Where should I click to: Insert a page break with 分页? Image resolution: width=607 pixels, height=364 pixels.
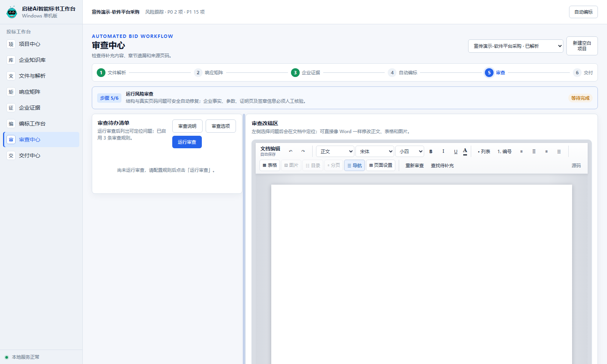point(334,165)
